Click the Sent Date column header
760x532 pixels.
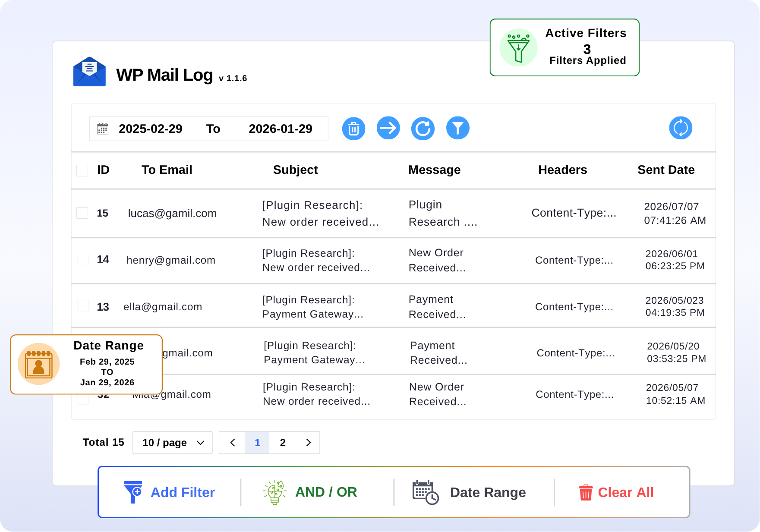click(666, 170)
